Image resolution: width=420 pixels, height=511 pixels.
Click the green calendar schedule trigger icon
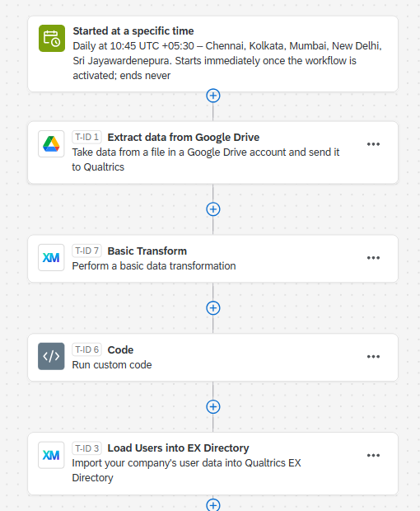coord(52,39)
